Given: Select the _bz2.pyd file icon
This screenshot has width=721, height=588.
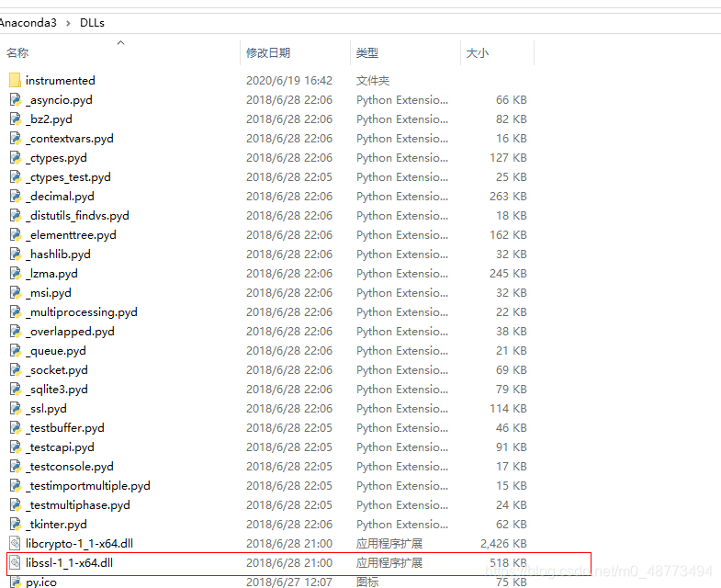Looking at the screenshot, I should (16, 119).
